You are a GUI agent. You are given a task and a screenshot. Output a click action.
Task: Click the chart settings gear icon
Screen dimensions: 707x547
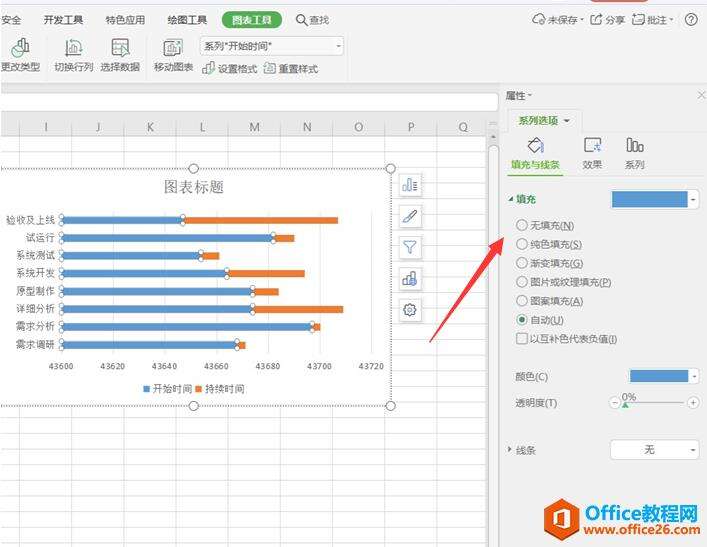[409, 310]
